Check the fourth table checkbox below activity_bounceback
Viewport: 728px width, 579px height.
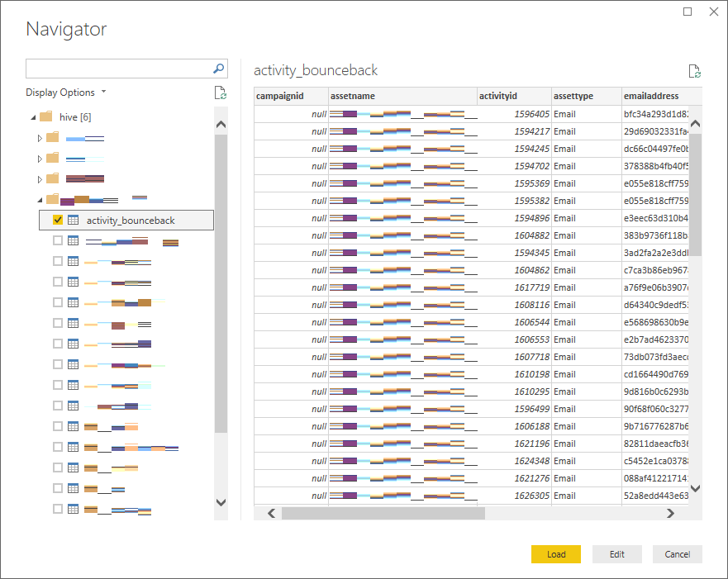58,302
